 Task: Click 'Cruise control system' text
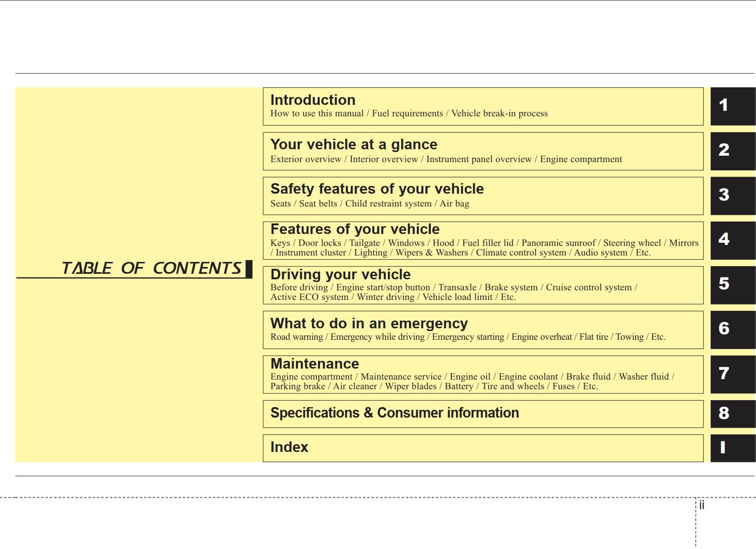(588, 288)
